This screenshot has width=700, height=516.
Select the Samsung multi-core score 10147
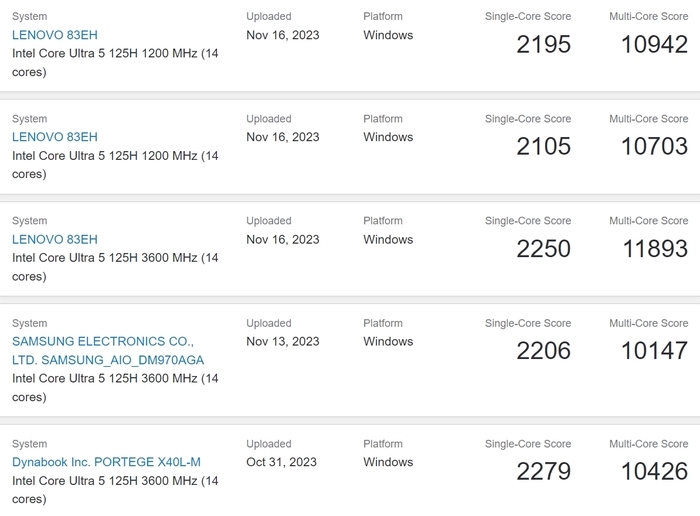[654, 350]
